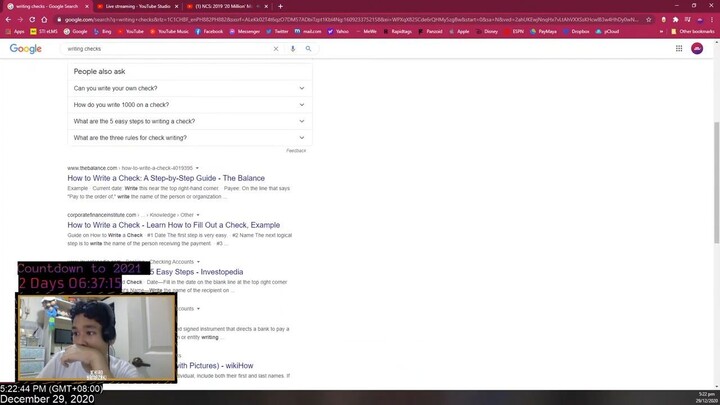
Task: Click the Feedback link under People also ask
Action: pos(296,151)
